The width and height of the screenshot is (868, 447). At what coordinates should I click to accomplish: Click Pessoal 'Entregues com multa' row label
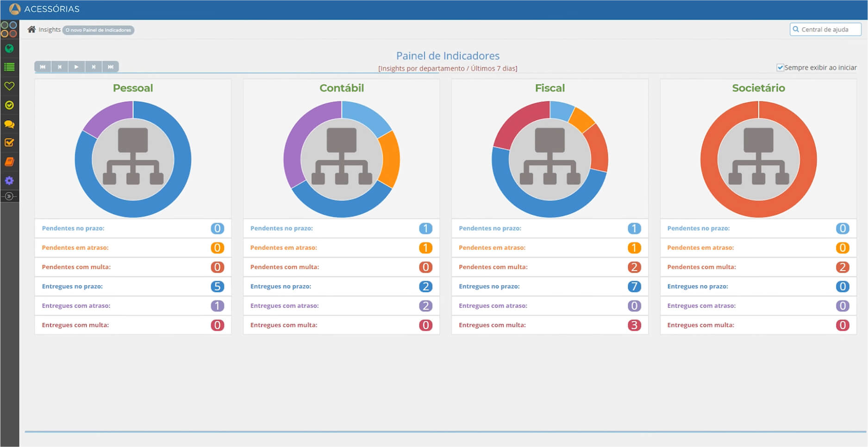[x=75, y=325]
